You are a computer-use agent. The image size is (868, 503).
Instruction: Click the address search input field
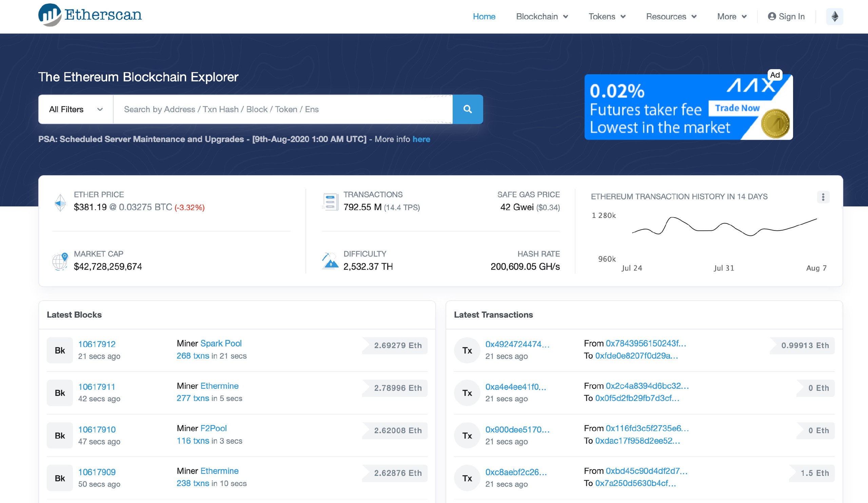(x=283, y=109)
